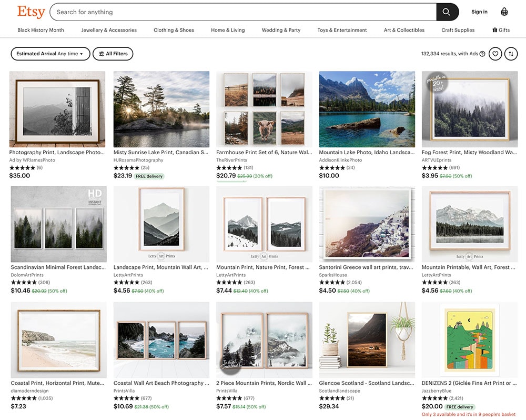The image size is (526, 420).
Task: Click the sort arrows icon
Action: [511, 54]
